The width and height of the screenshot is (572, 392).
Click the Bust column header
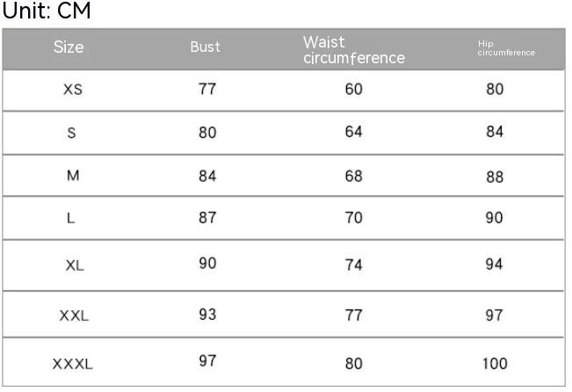[x=206, y=47]
